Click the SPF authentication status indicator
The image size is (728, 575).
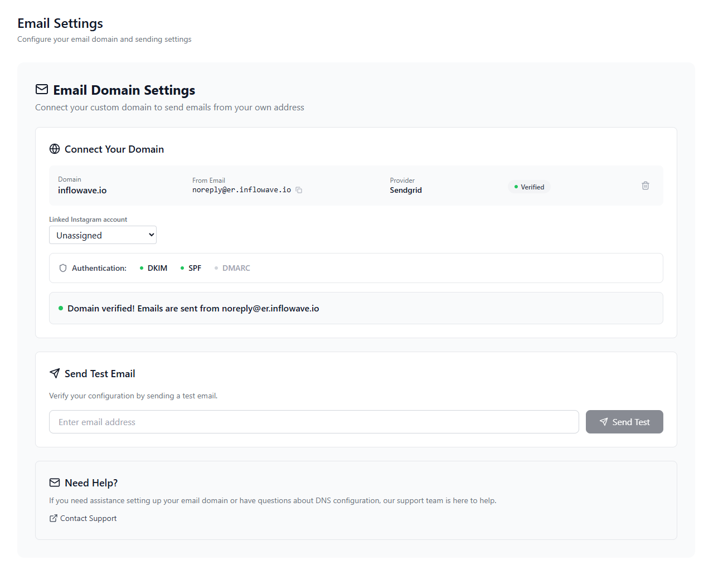(x=191, y=267)
